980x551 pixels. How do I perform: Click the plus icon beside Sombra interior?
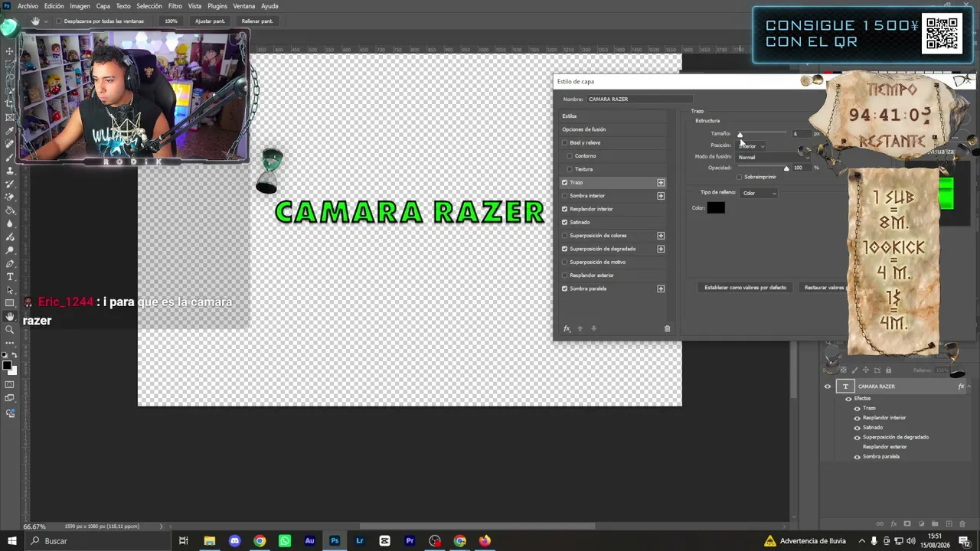click(661, 196)
